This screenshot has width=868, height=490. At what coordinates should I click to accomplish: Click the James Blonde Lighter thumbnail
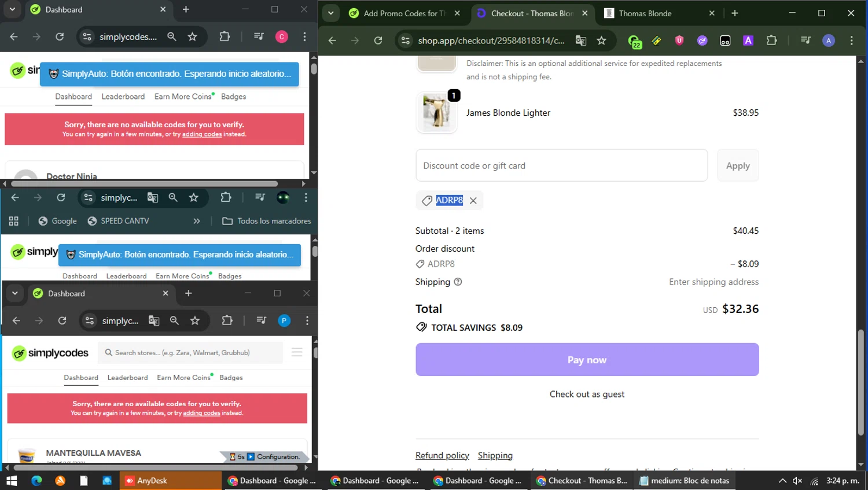pos(437,113)
